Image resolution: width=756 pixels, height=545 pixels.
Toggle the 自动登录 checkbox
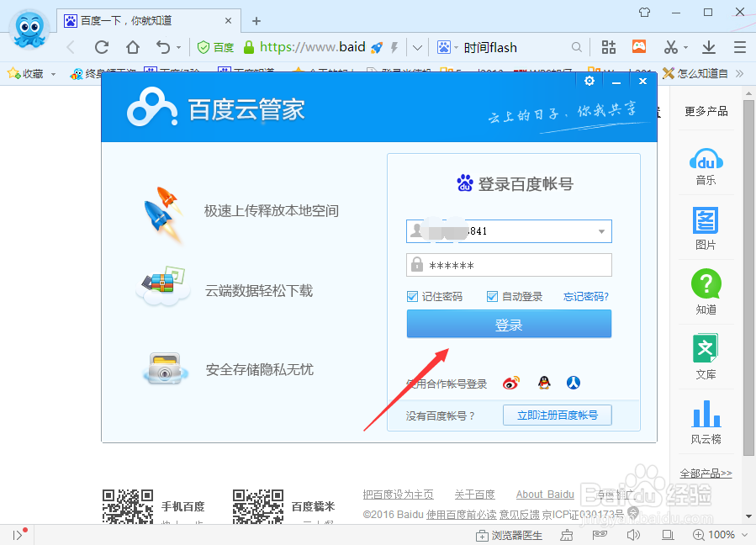point(492,296)
